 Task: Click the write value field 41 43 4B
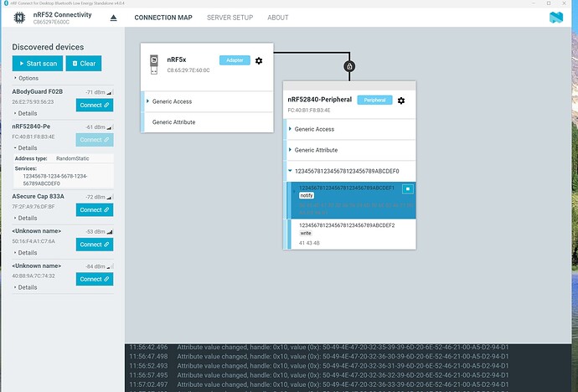coord(309,243)
